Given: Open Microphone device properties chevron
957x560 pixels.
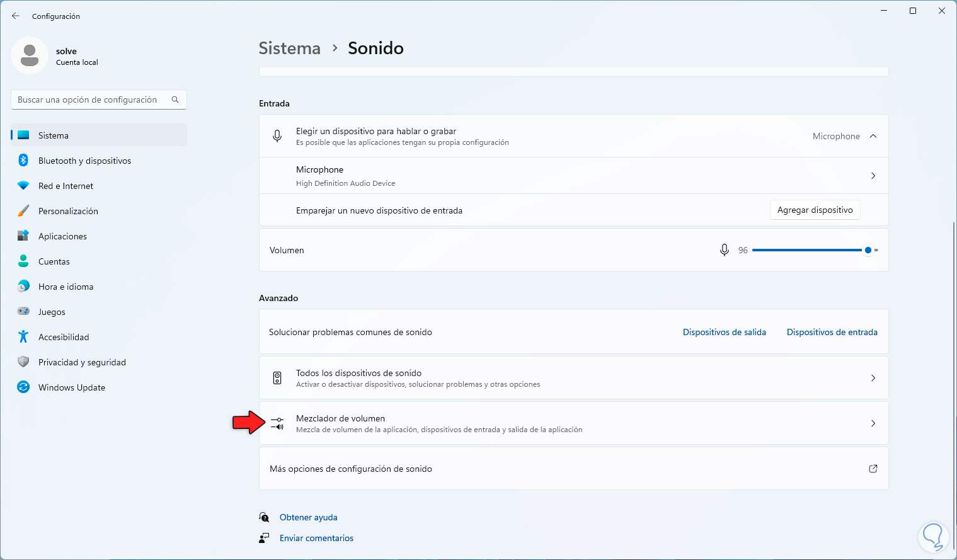Looking at the screenshot, I should pyautogui.click(x=873, y=176).
